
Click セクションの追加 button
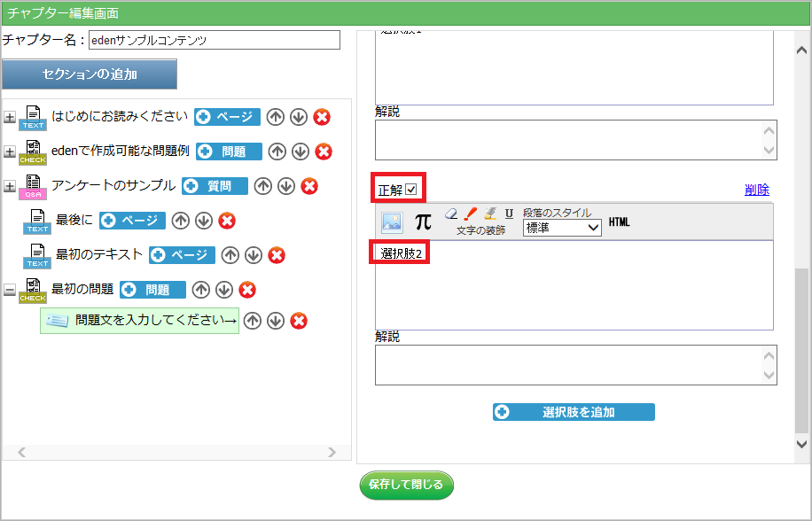click(x=90, y=74)
